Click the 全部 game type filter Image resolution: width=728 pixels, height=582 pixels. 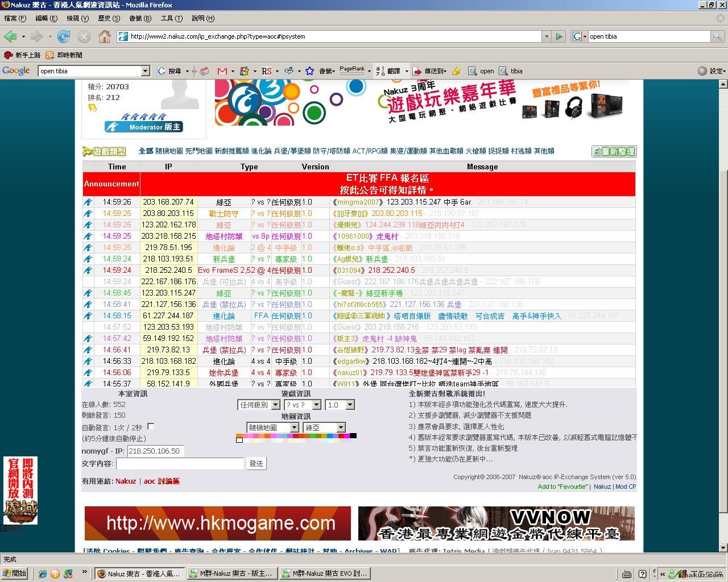pyautogui.click(x=146, y=151)
